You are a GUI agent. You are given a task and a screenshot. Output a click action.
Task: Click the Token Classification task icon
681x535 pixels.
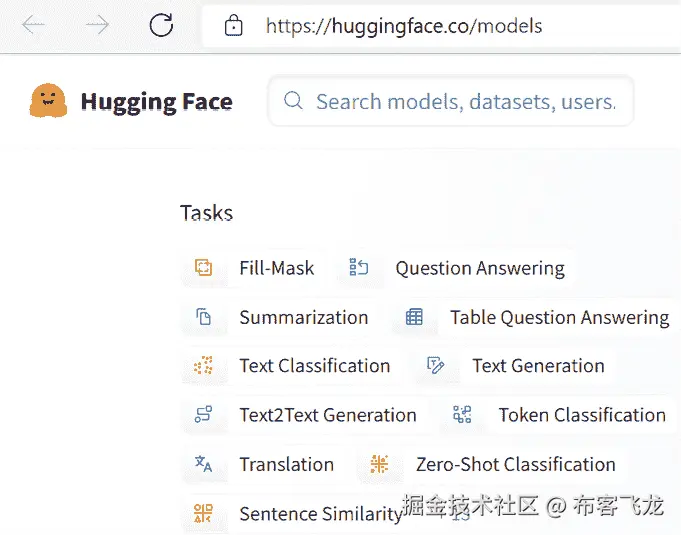pyautogui.click(x=462, y=415)
